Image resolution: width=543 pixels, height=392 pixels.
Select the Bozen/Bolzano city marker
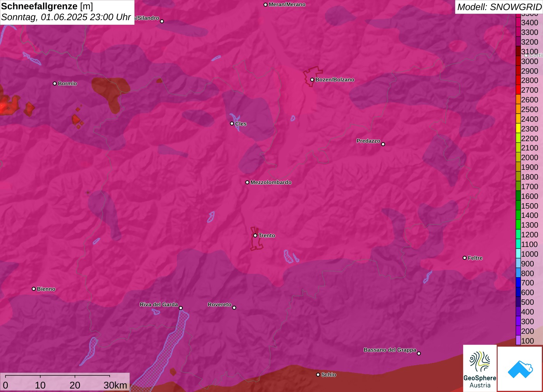(312, 79)
